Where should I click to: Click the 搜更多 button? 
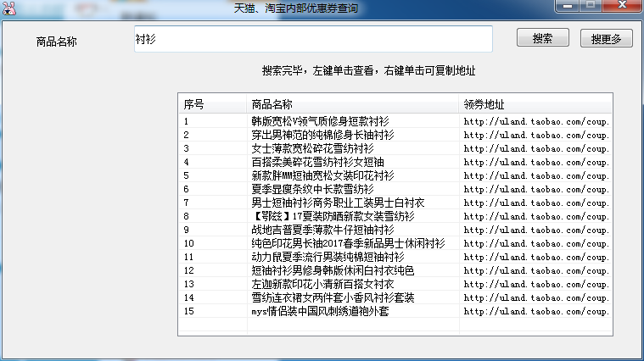point(606,39)
